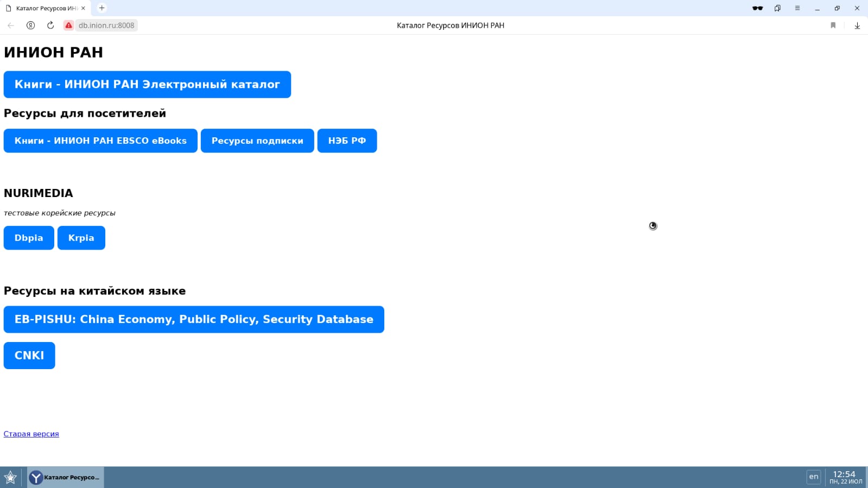Switch keyboard layout via en indicator

pyautogui.click(x=813, y=477)
